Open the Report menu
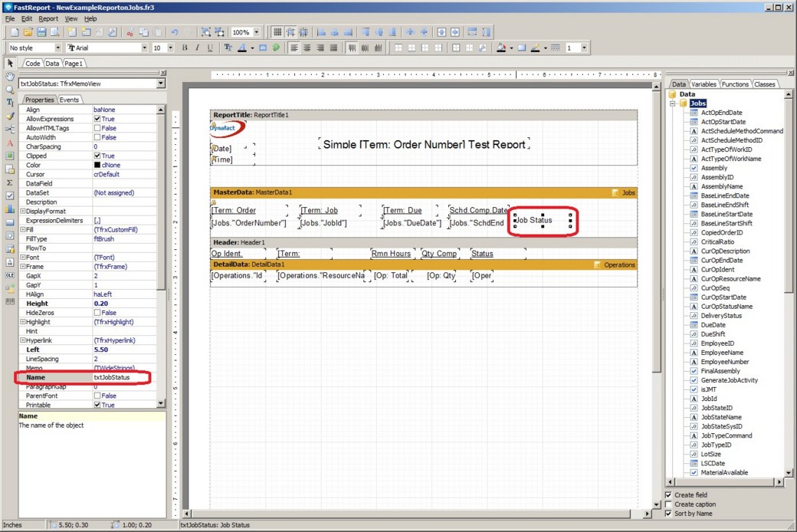Viewport: 797px width, 532px height. click(48, 18)
